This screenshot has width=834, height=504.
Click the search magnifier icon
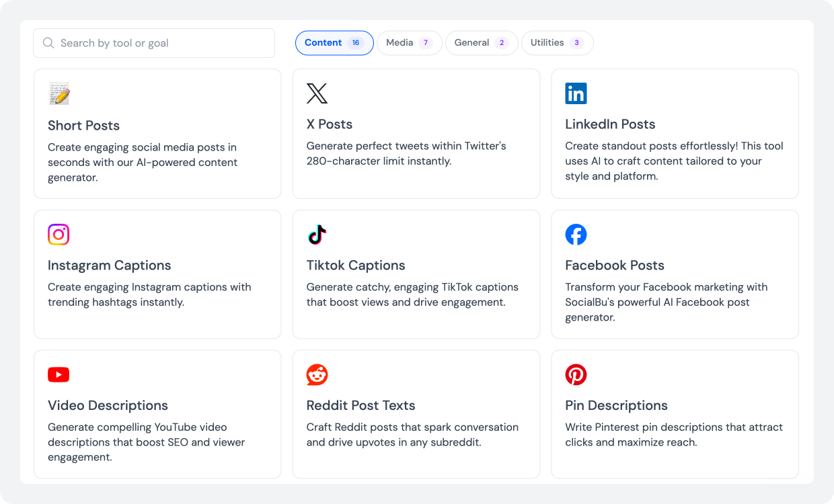pos(48,43)
